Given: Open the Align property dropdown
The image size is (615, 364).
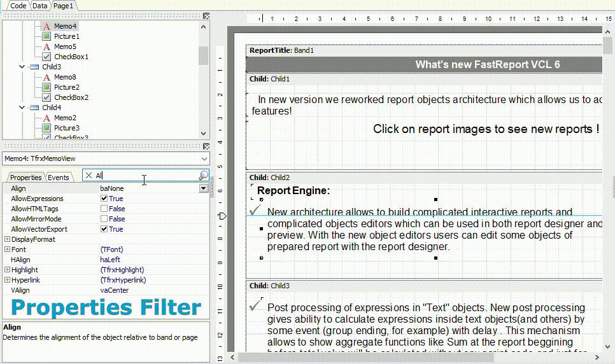Looking at the screenshot, I should [203, 188].
